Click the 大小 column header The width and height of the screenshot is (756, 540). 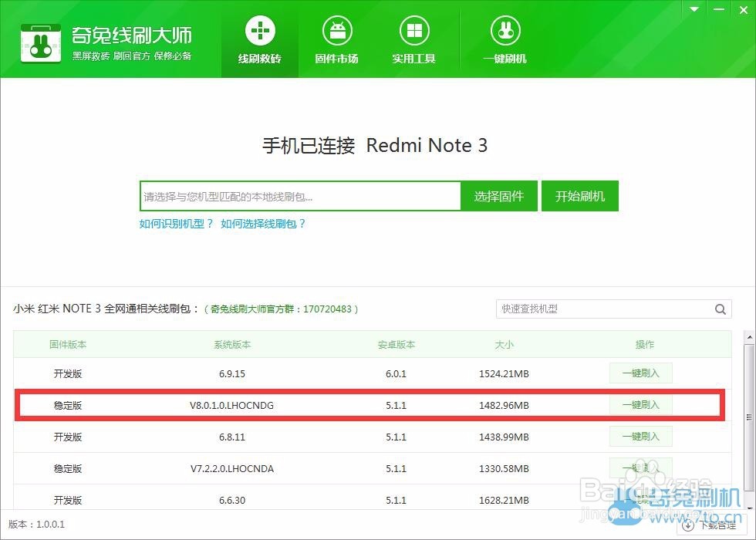tap(505, 345)
